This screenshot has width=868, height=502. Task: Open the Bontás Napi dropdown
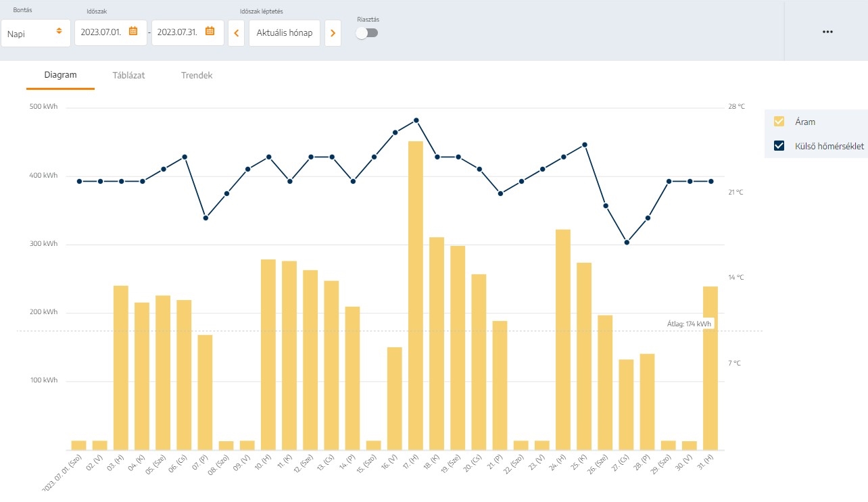click(x=36, y=33)
